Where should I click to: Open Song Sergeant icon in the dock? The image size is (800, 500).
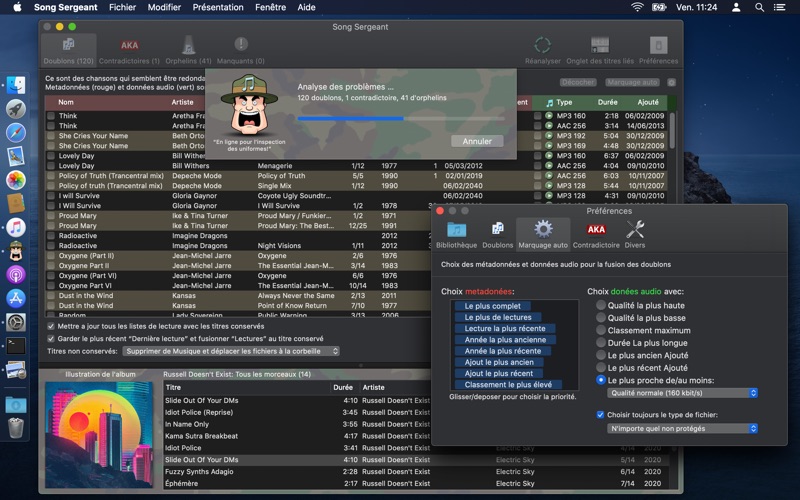click(16, 251)
